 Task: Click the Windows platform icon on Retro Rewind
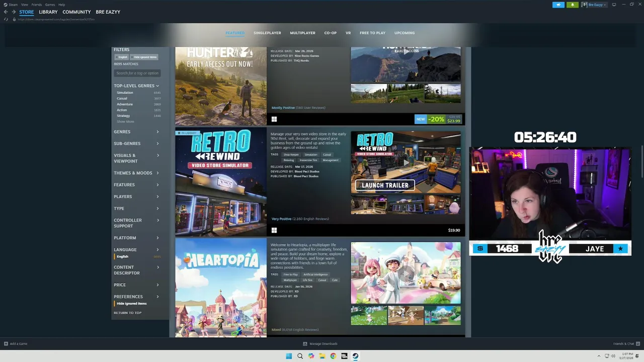coord(274,230)
